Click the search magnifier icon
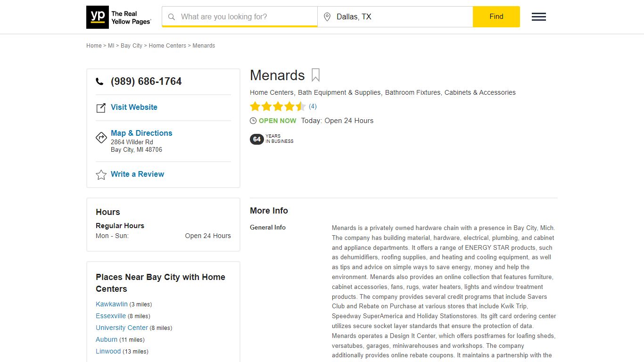This screenshot has width=644, height=362. pos(172,17)
